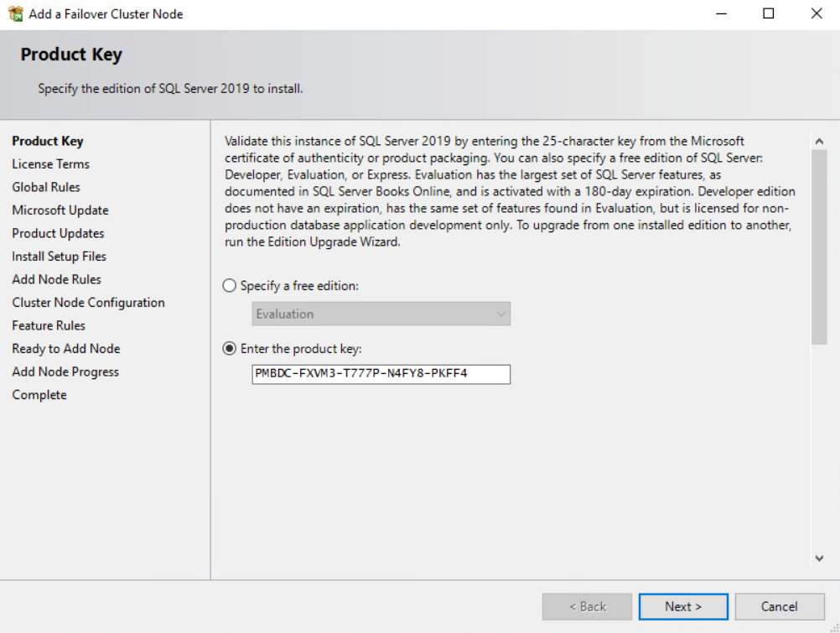Go to the Next step
The image size is (840, 633).
pyautogui.click(x=683, y=607)
